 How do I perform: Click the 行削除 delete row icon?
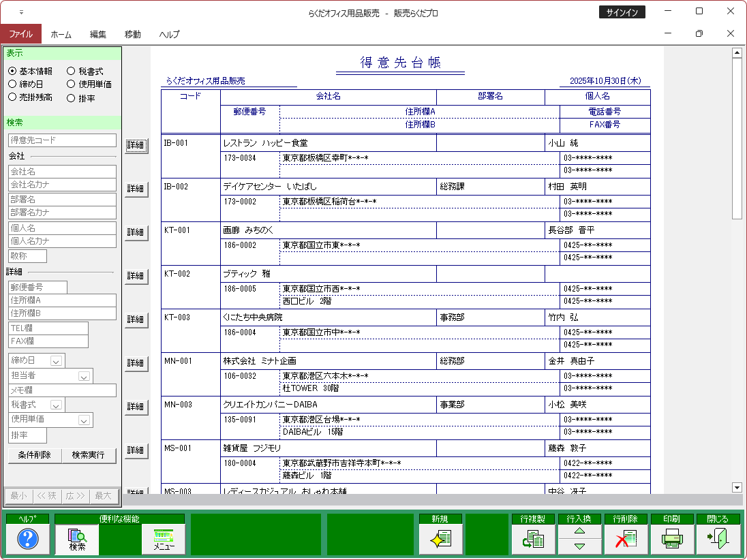pos(625,540)
